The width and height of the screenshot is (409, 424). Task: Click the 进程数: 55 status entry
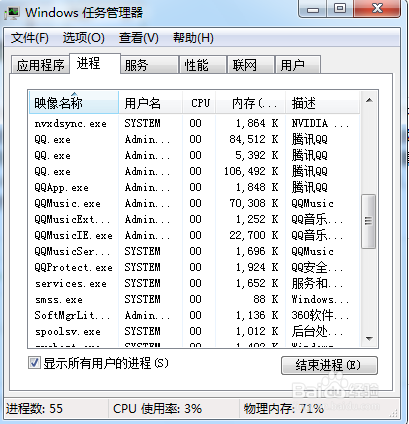click(x=34, y=409)
